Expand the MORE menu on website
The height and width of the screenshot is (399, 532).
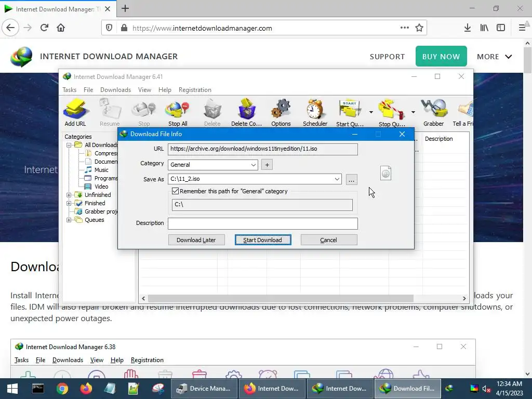click(495, 57)
